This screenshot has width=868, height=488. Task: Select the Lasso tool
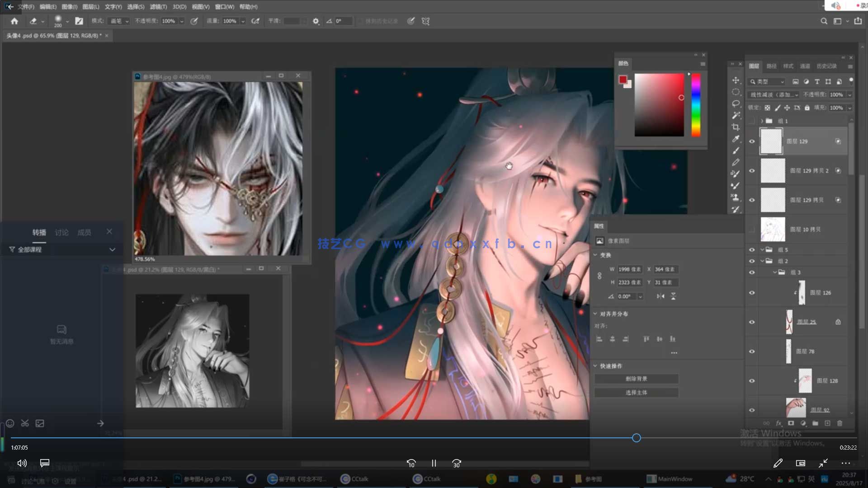(x=736, y=103)
